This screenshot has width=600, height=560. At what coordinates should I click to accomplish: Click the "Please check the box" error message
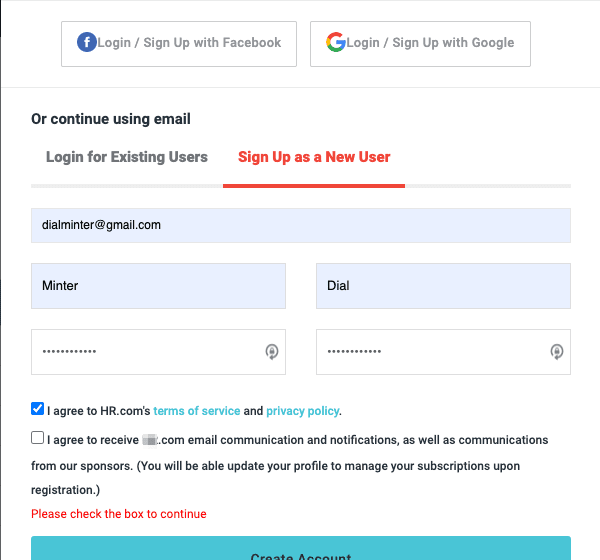pyautogui.click(x=118, y=514)
